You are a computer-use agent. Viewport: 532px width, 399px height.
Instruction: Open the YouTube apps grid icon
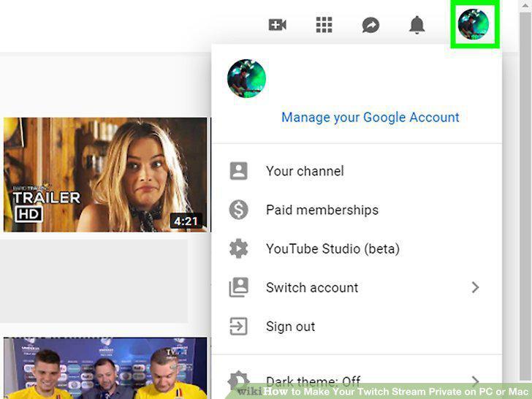(324, 25)
